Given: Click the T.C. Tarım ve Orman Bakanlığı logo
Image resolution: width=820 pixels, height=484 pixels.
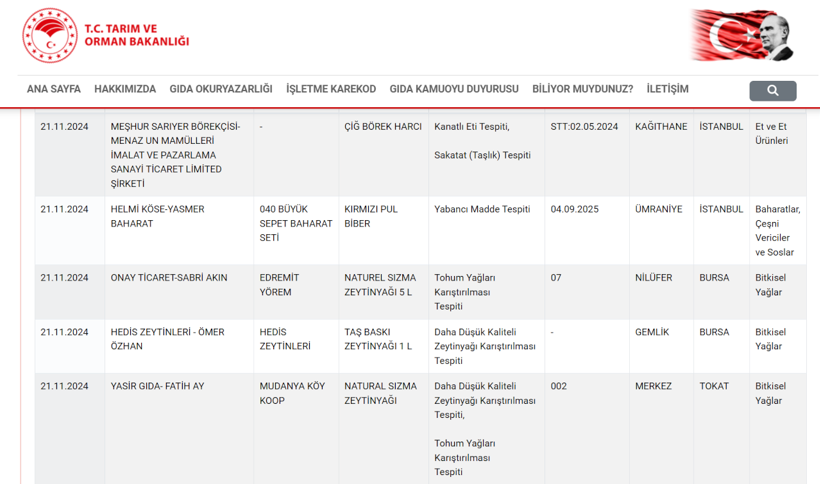Looking at the screenshot, I should coord(50,36).
